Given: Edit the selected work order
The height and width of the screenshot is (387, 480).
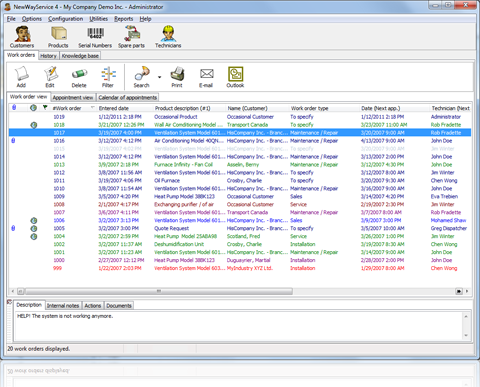Looking at the screenshot, I should [x=50, y=77].
